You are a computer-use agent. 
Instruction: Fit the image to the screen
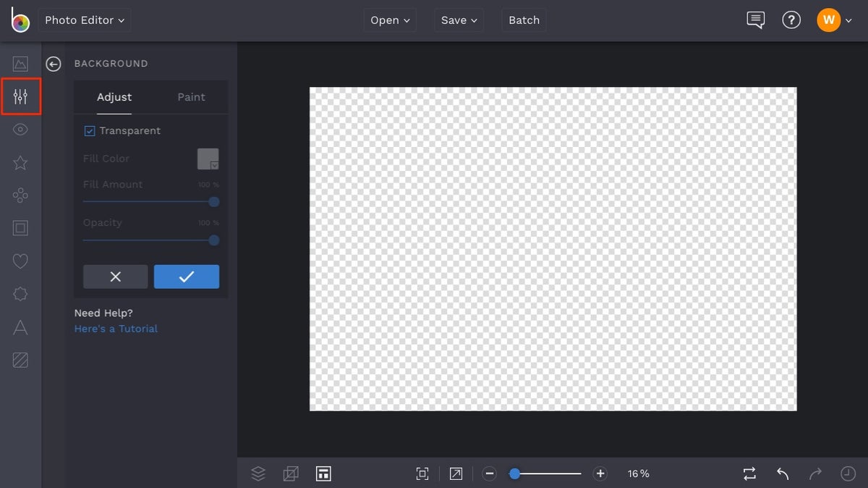coord(422,474)
